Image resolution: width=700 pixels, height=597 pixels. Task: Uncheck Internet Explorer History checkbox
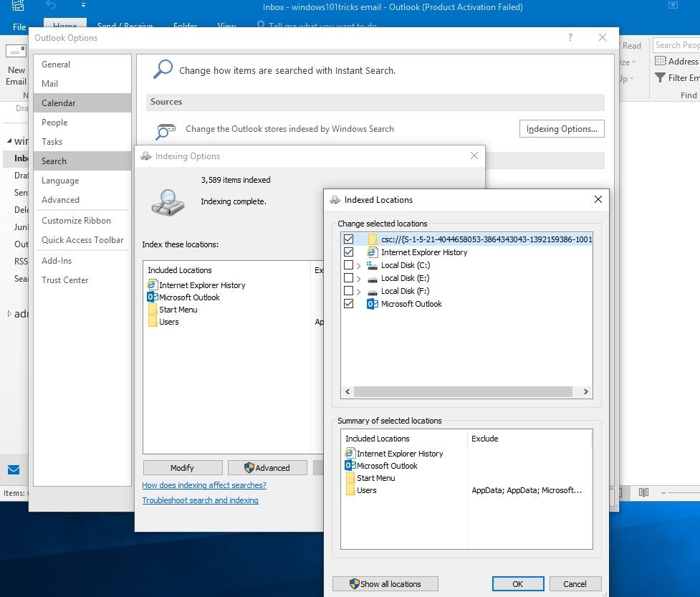(348, 252)
